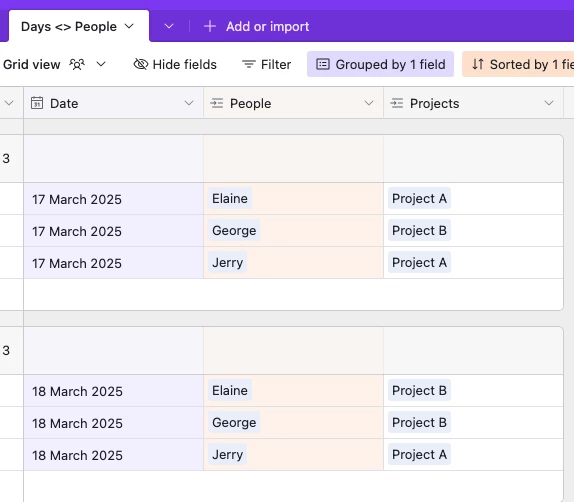
Task: Click the plus icon before Add or import
Action: 210,26
